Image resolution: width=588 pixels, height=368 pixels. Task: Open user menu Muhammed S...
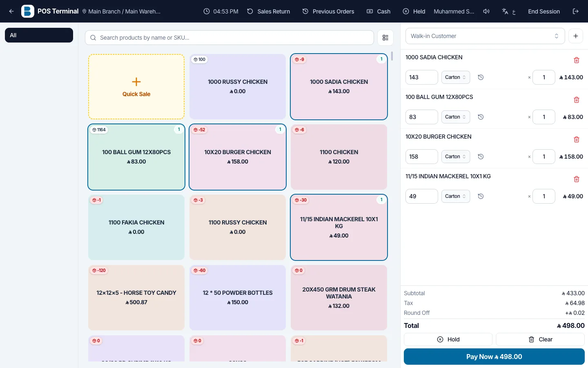[x=454, y=11]
